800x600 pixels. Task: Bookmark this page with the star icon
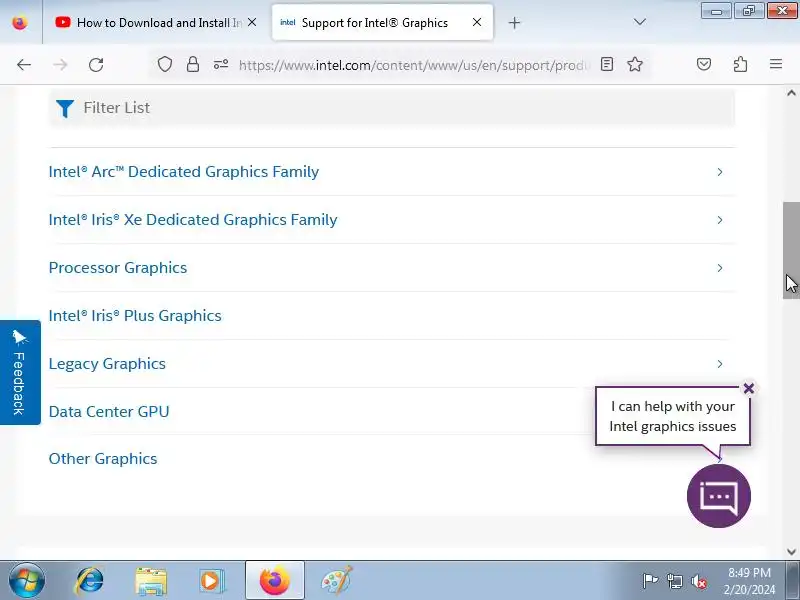635,64
